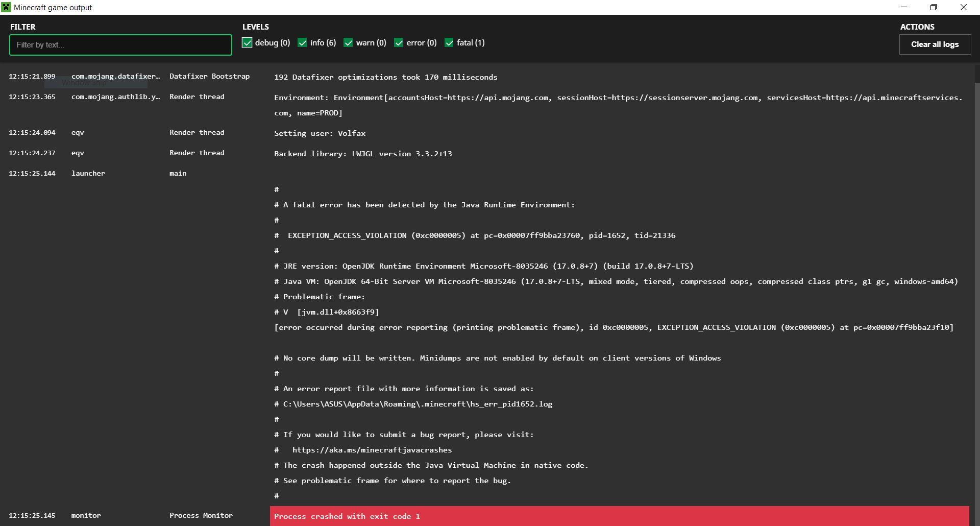Screen dimensions: 980x526
Task: Click the 'Datafixer Bootstrap' thread label
Action: (x=209, y=76)
